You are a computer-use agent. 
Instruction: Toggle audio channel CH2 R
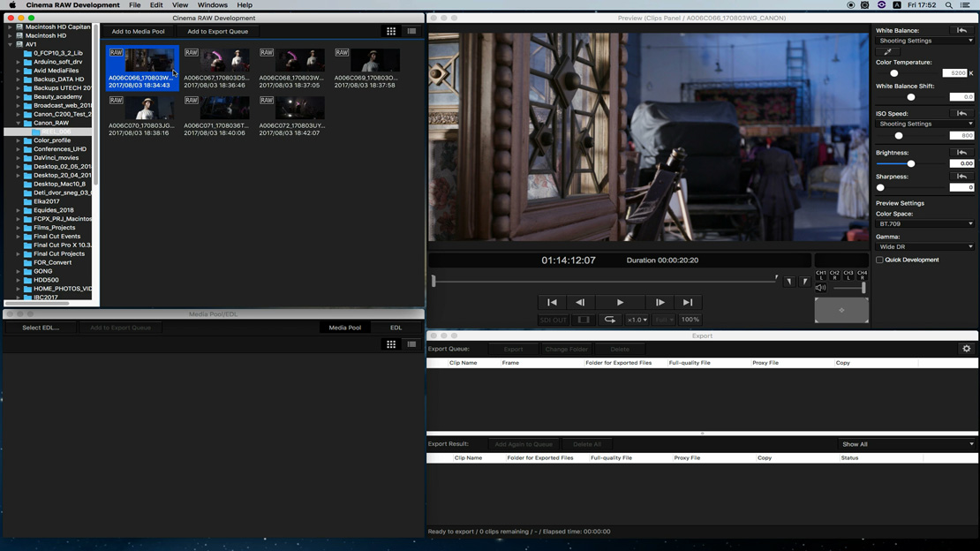point(834,275)
